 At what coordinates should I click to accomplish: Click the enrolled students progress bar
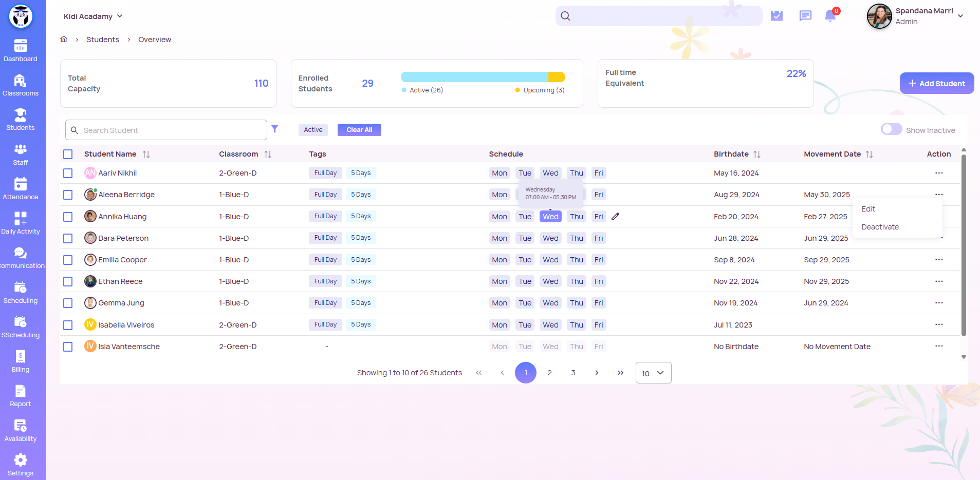point(483,77)
